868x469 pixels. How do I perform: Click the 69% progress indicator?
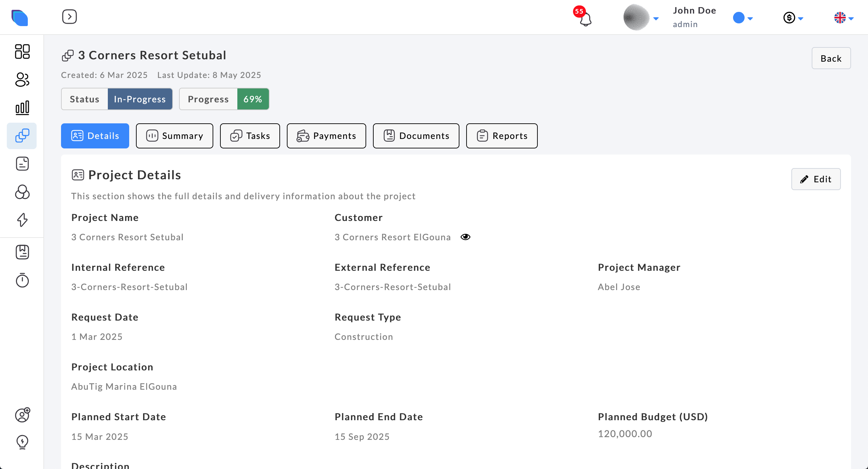point(253,99)
